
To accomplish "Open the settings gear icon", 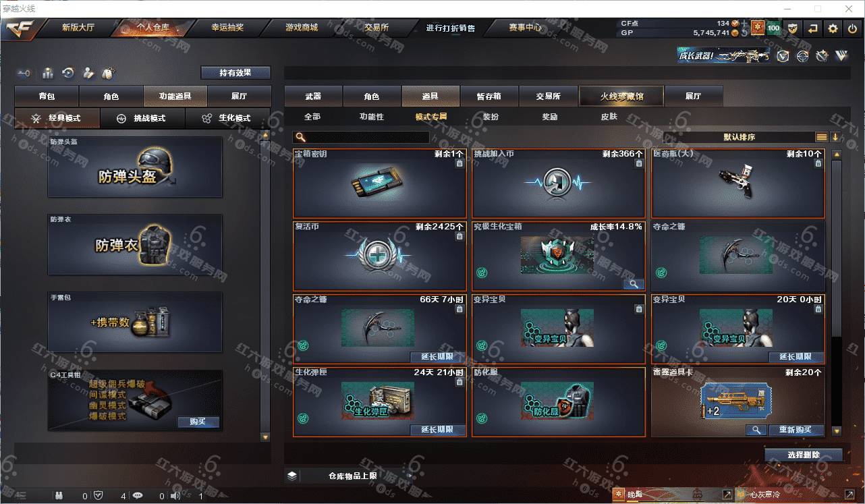I will [833, 28].
